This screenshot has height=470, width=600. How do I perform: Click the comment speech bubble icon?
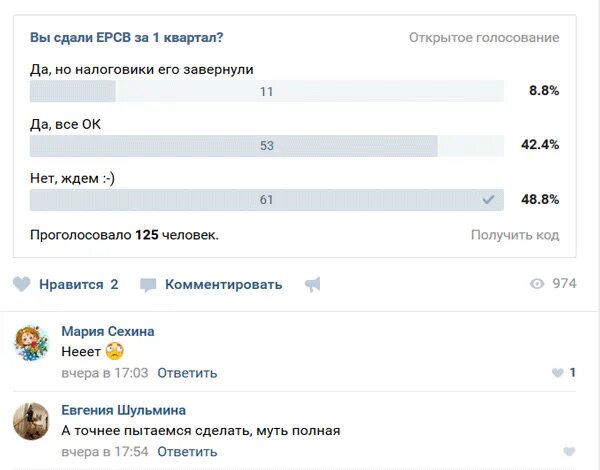point(148,285)
